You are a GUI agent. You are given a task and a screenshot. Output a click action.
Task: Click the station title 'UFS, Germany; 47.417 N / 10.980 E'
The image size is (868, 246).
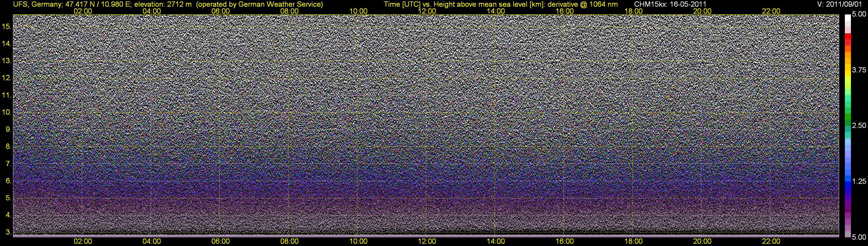[x=72, y=4]
